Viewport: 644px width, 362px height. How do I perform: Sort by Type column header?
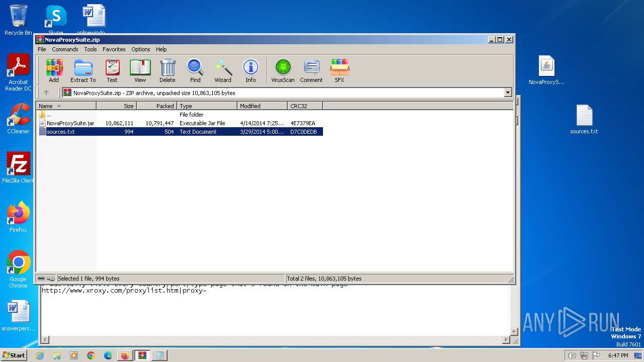(x=207, y=106)
